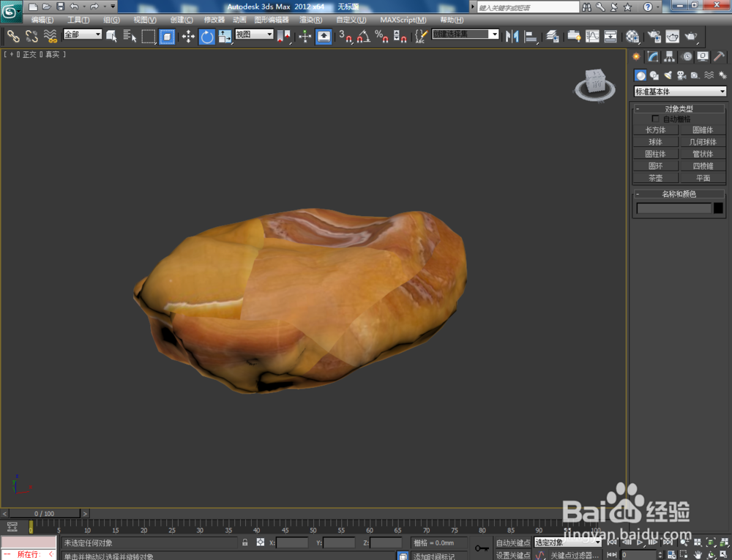Viewport: 732px width, 560px height.
Task: Choose the Select Object tool
Action: pyautogui.click(x=111, y=36)
